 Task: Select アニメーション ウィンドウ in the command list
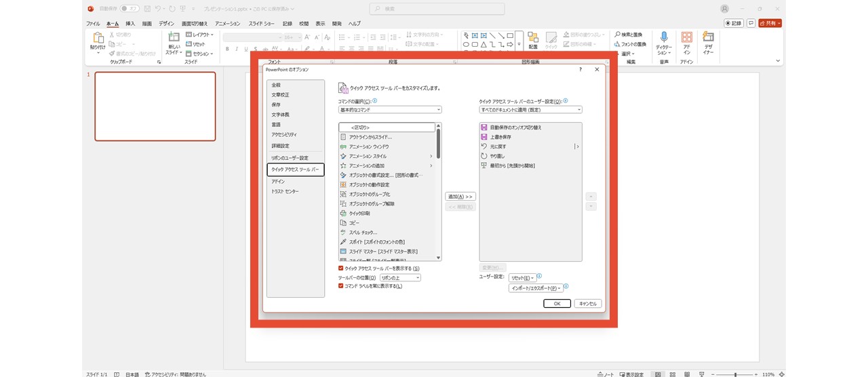[387, 146]
